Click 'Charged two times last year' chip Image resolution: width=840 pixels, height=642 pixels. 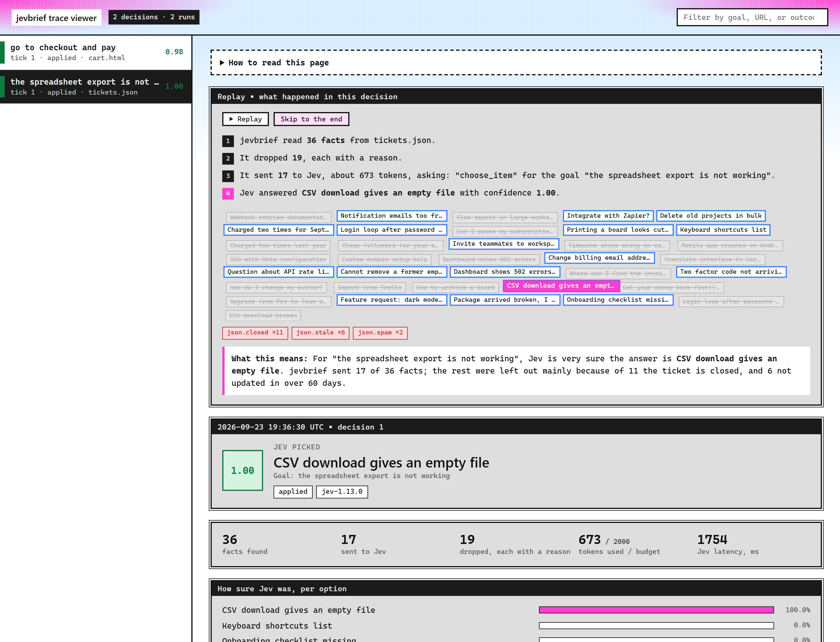(278, 246)
